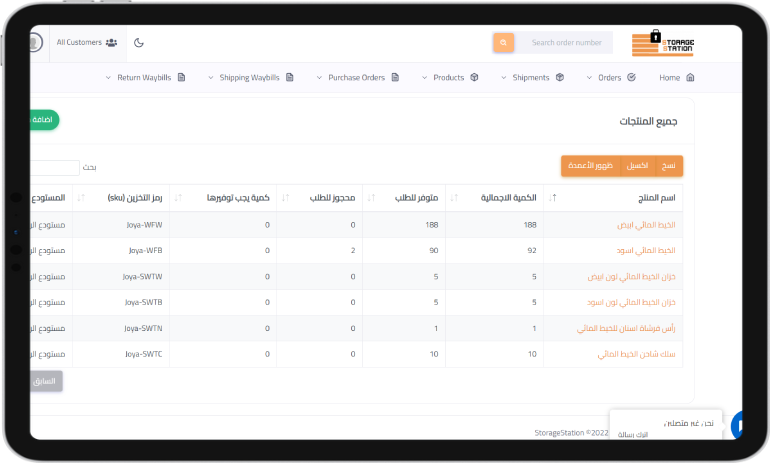Click the orange search icon button

(x=503, y=43)
